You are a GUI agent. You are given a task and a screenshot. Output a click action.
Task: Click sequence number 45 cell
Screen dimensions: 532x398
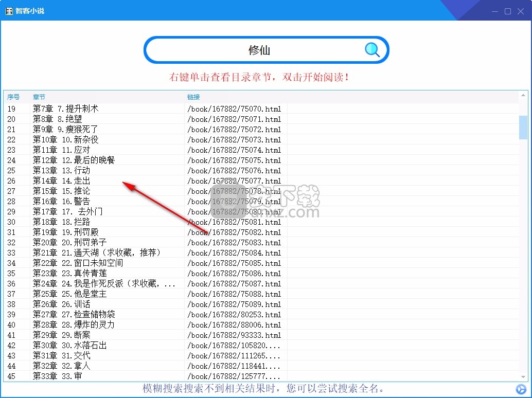(x=11, y=376)
